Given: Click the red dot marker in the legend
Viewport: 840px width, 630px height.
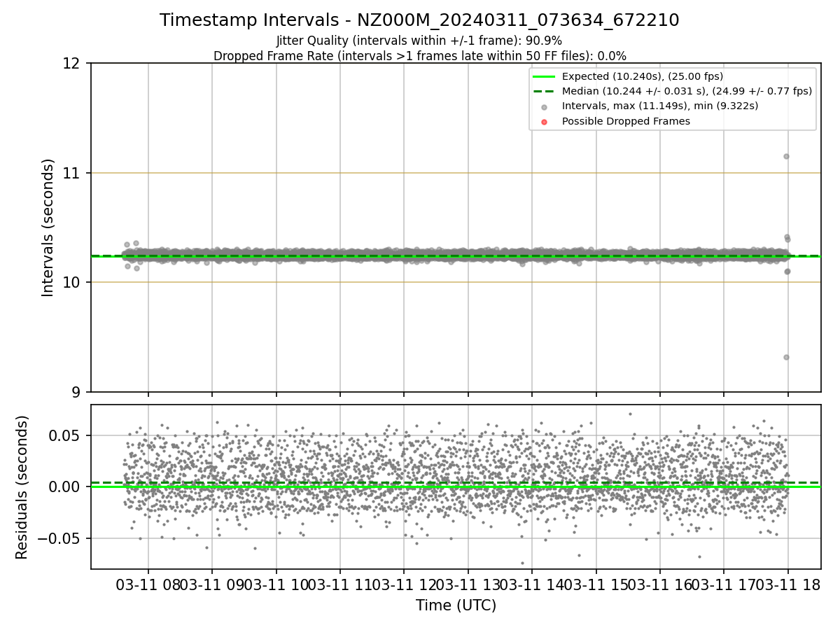Looking at the screenshot, I should pos(545,121).
